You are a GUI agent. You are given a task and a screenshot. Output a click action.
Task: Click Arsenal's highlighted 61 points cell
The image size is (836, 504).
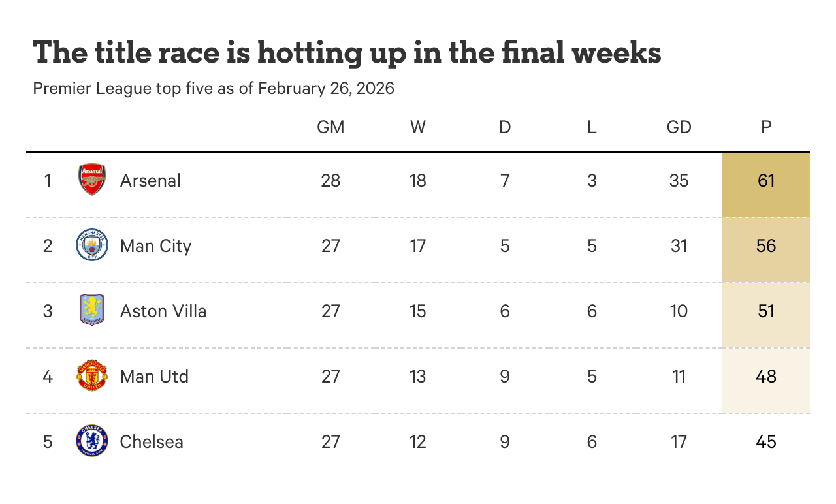[x=766, y=184]
